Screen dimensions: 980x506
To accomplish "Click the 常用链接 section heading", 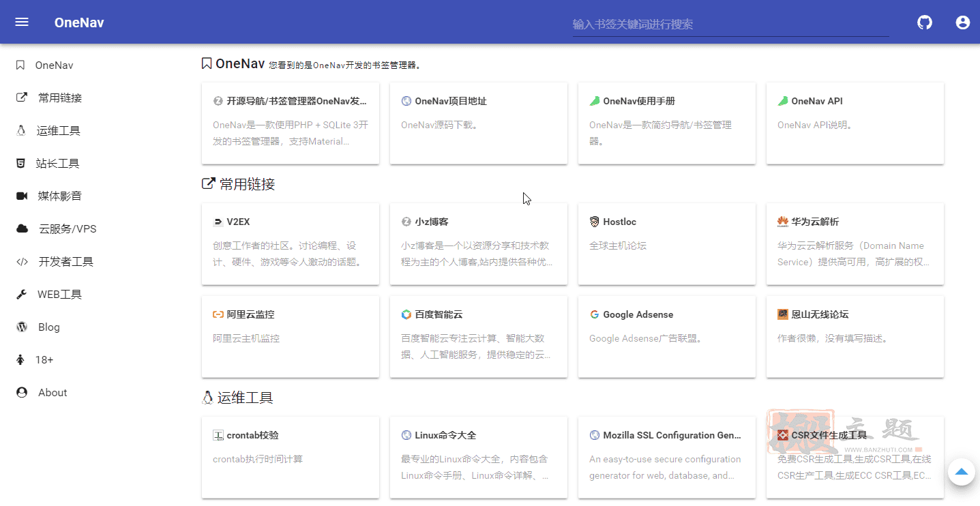I will (x=247, y=184).
